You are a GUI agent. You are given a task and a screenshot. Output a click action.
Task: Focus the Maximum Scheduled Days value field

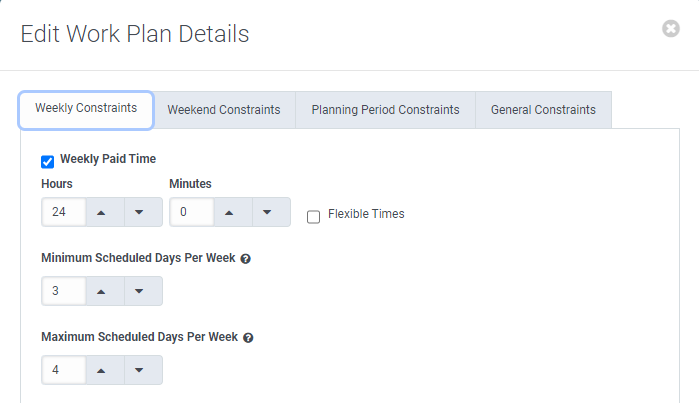click(x=61, y=370)
